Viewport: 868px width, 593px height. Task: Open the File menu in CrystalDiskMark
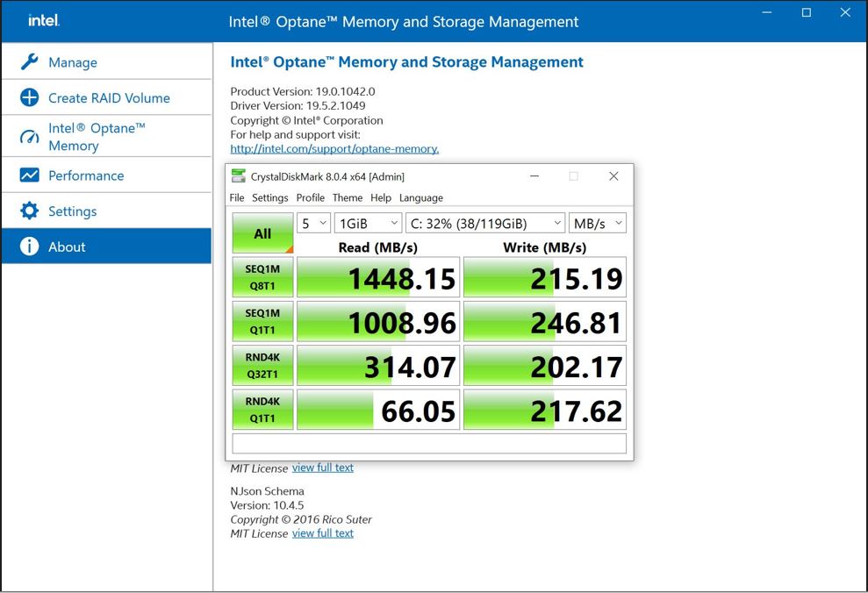236,197
